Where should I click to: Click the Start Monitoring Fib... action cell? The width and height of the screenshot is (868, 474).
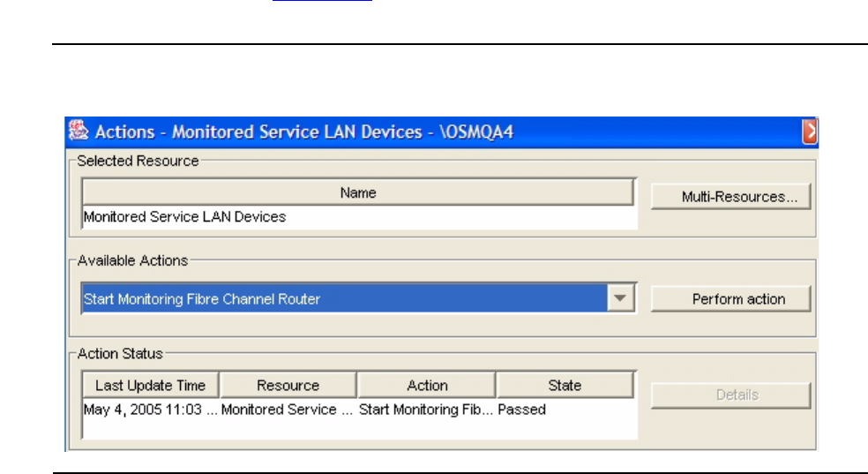(x=425, y=410)
